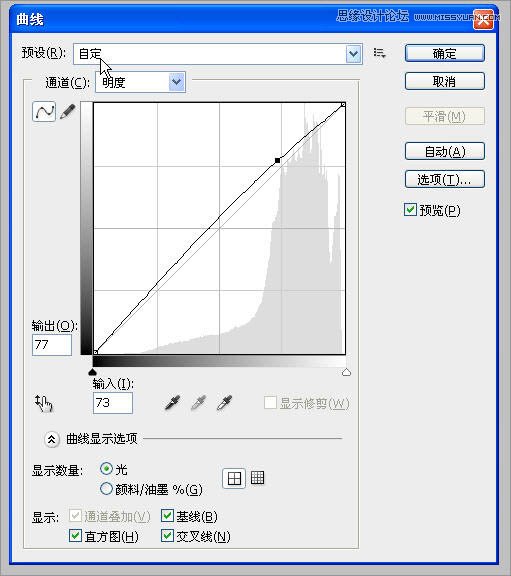Image resolution: width=511 pixels, height=576 pixels.
Task: Click the 自动(A) button
Action: point(445,151)
